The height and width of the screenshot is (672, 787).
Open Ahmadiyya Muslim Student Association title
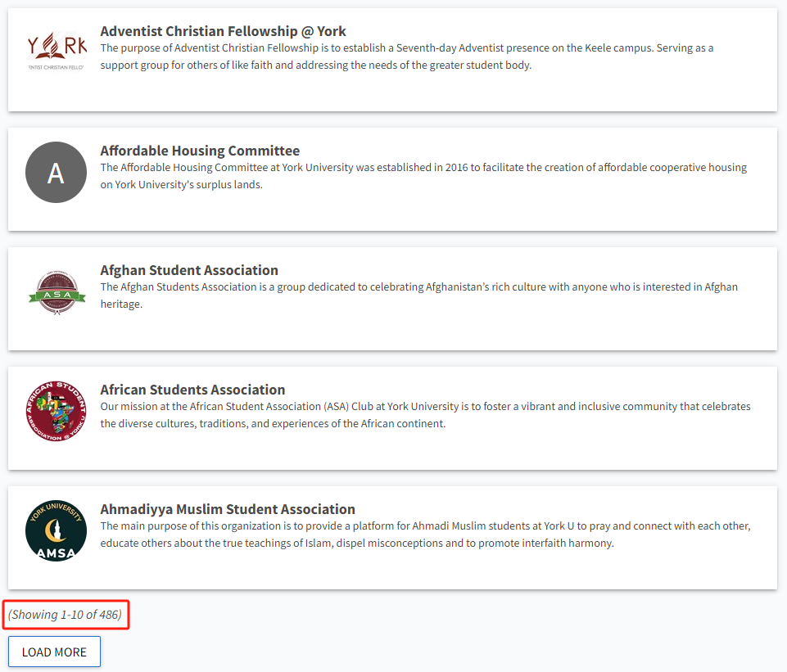[x=228, y=509]
